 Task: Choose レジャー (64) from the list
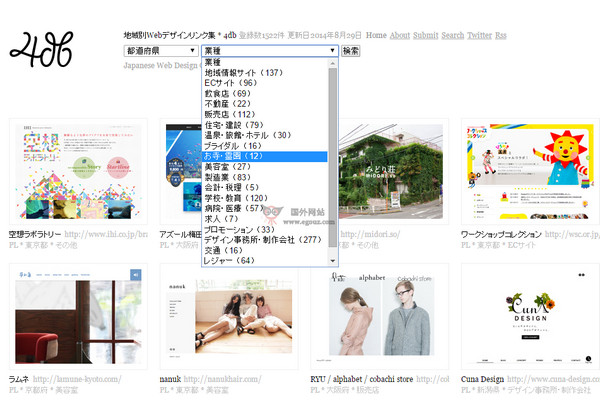coord(264,261)
